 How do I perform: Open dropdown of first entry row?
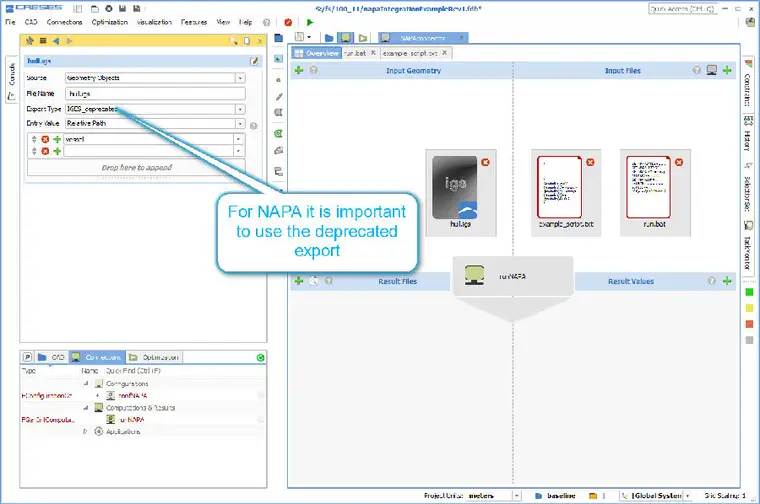pyautogui.click(x=238, y=139)
